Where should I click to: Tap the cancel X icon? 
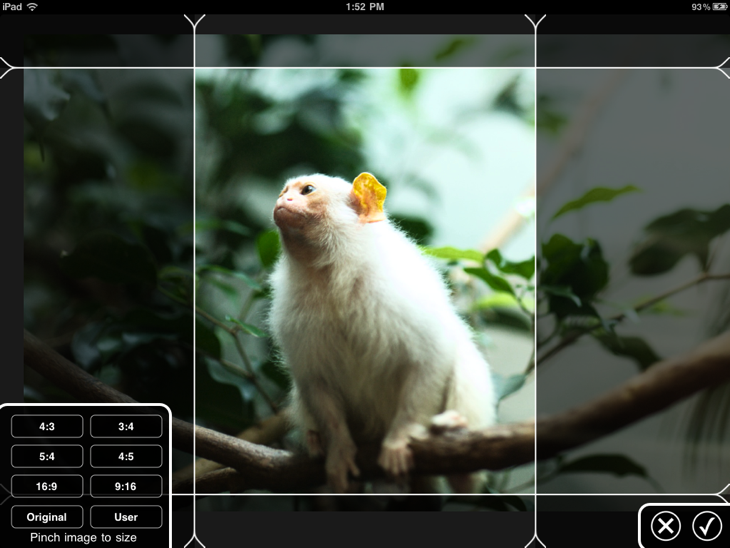(x=665, y=526)
